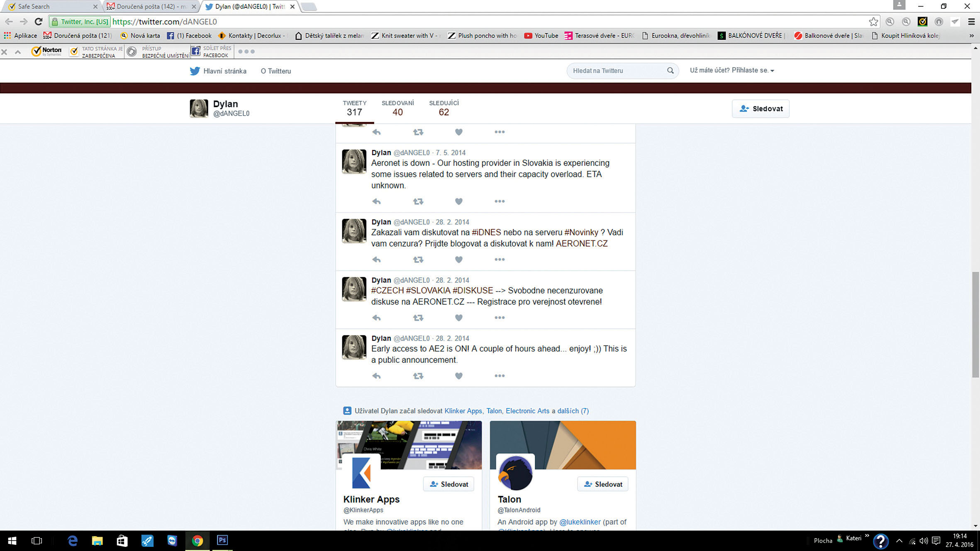This screenshot has width=980, height=551.
Task: Reply to the 'Zakazali vam diskutovat' tweet
Action: [376, 260]
